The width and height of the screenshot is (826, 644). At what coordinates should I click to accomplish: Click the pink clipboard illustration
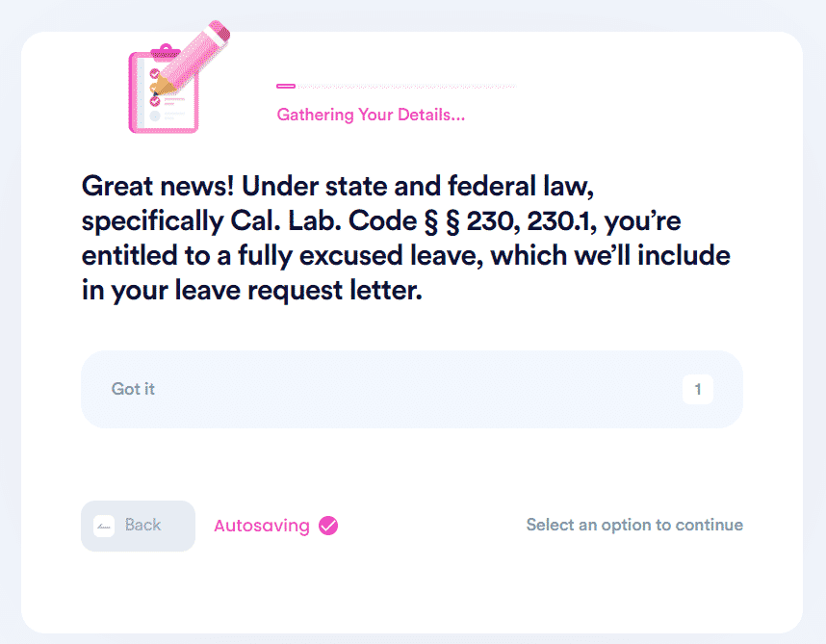(163, 92)
